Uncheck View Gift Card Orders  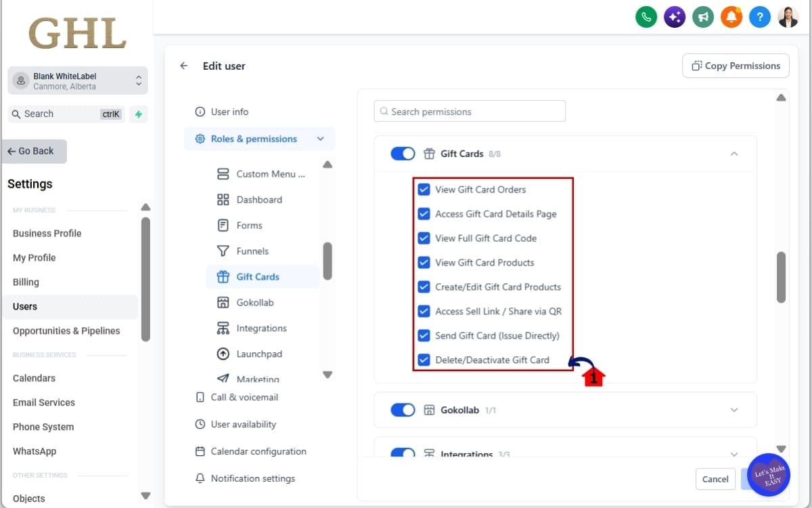click(424, 190)
